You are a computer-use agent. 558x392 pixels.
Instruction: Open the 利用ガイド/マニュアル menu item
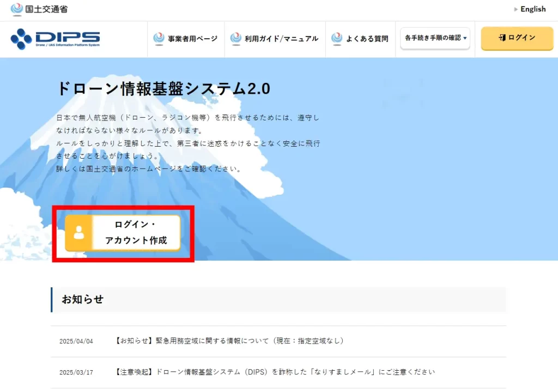tap(281, 39)
